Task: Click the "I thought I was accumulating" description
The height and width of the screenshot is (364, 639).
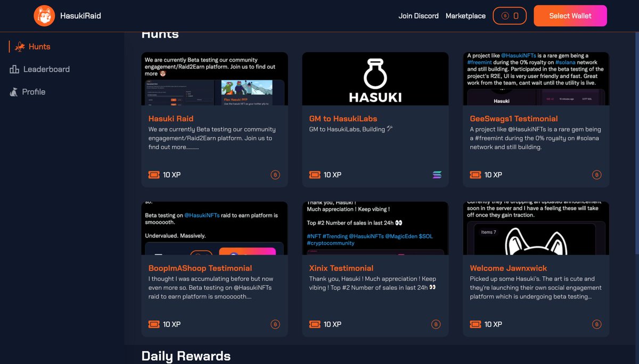Action: point(211,288)
